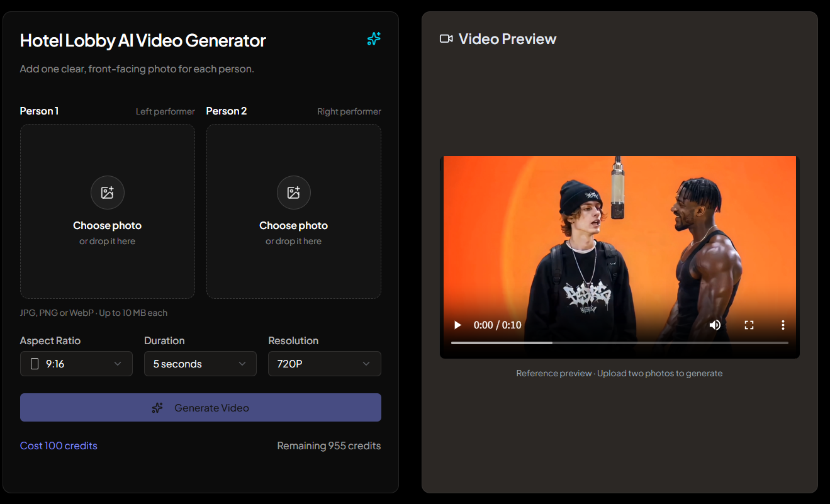Click the Person 1 image upload icon
The image size is (830, 504).
click(108, 193)
